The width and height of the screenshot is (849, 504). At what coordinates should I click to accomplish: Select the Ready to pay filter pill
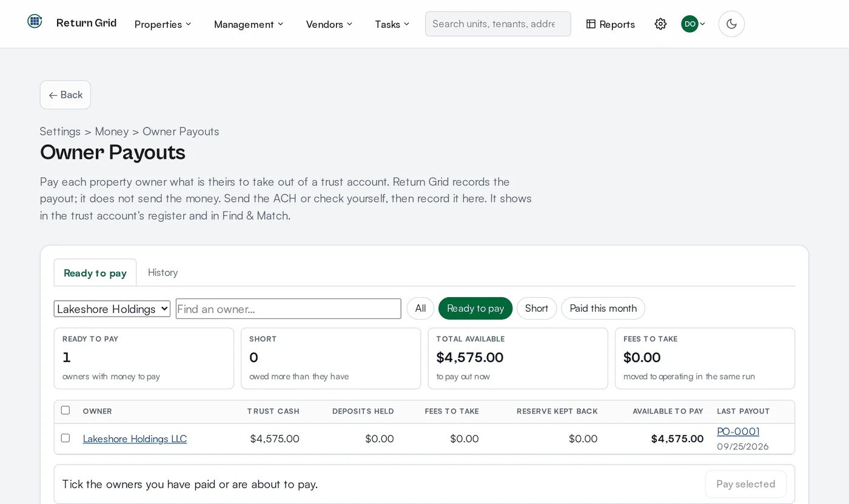[475, 308]
